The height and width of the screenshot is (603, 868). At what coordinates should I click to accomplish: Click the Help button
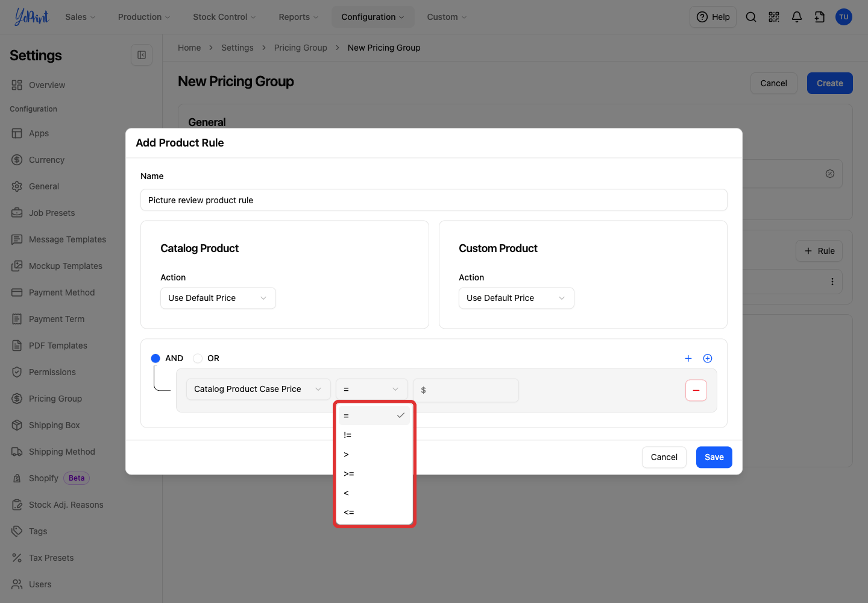[x=713, y=17]
